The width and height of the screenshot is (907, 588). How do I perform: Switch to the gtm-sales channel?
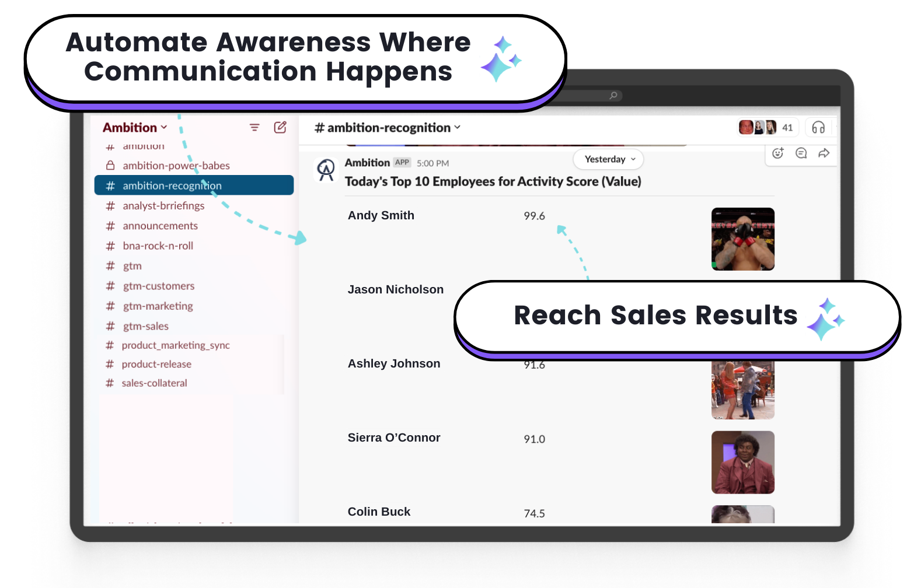coord(145,325)
